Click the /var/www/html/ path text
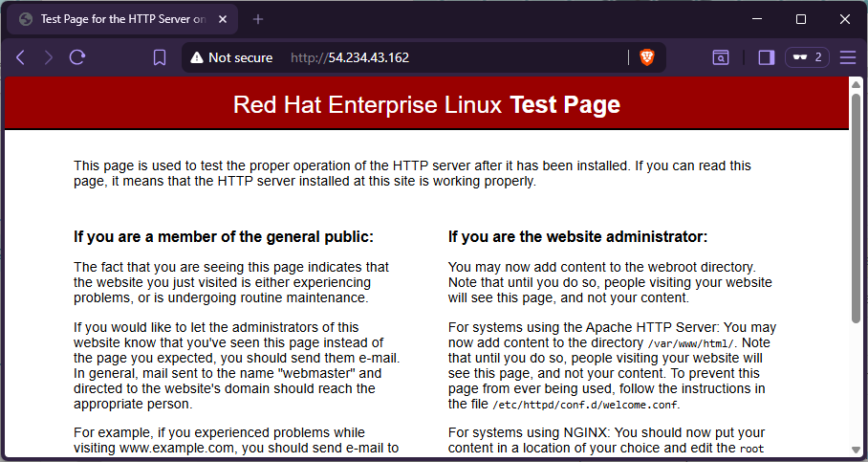The image size is (868, 462). pos(690,343)
